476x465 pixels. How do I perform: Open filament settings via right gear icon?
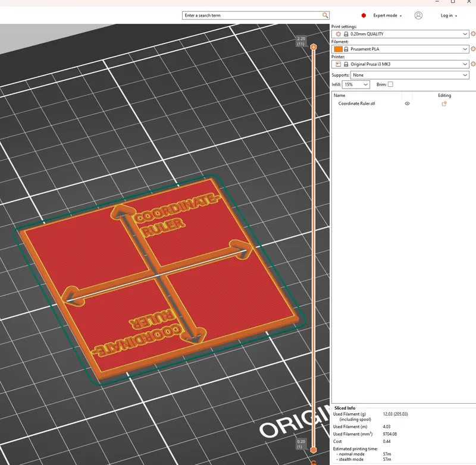[473, 49]
